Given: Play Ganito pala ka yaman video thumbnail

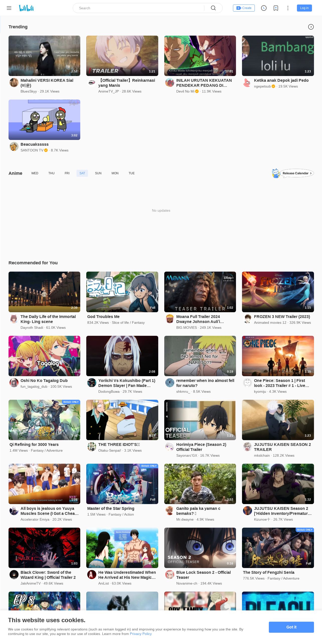Looking at the screenshot, I should coord(200,484).
